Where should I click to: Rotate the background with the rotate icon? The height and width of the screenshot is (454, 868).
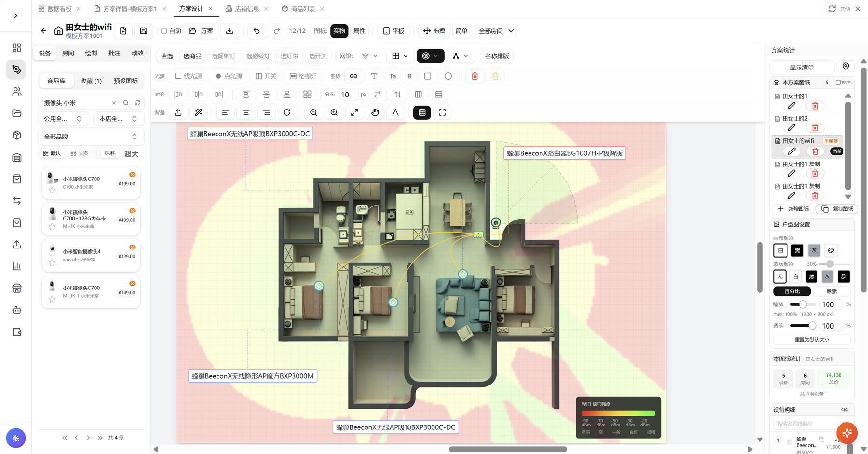(x=287, y=112)
